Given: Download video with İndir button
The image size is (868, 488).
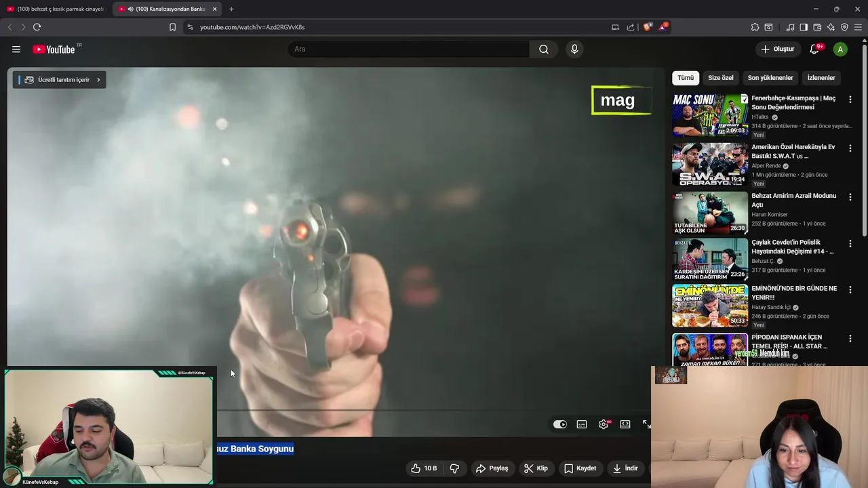Looking at the screenshot, I should tap(625, 468).
